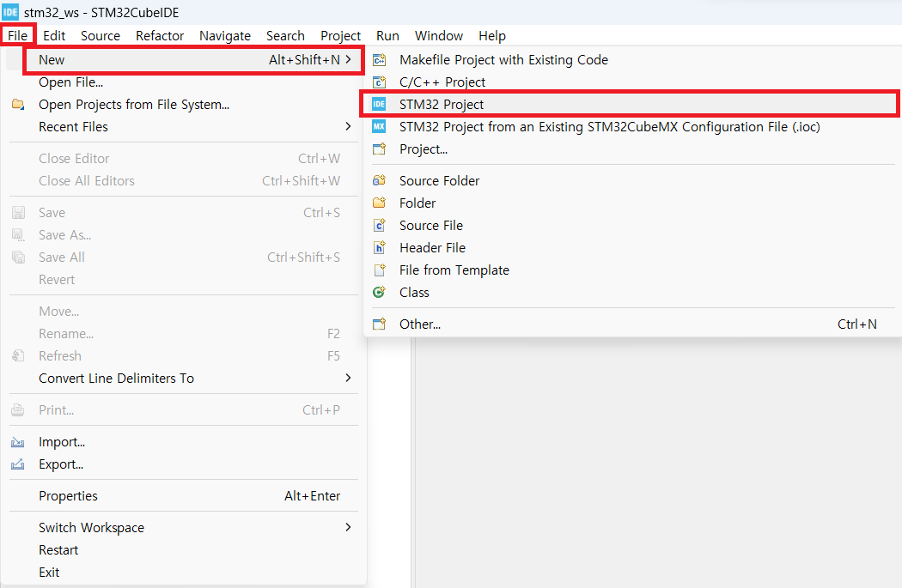Image resolution: width=902 pixels, height=588 pixels.
Task: Click the Source Folder icon
Action: pyautogui.click(x=379, y=180)
